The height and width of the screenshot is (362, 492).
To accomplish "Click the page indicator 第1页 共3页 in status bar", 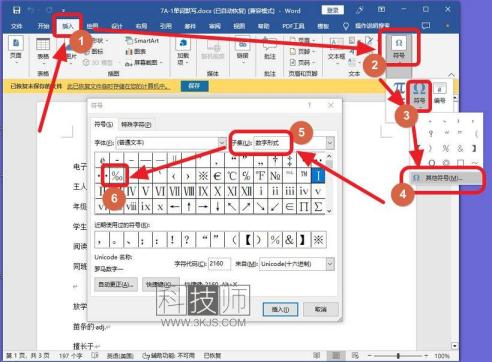I will 28,356.
